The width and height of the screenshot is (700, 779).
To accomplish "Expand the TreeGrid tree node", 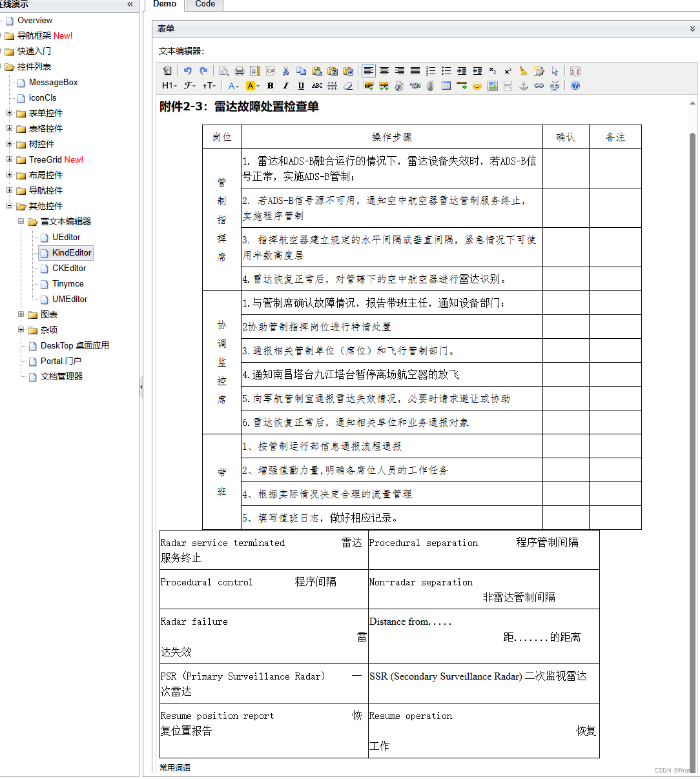I will click(x=10, y=159).
